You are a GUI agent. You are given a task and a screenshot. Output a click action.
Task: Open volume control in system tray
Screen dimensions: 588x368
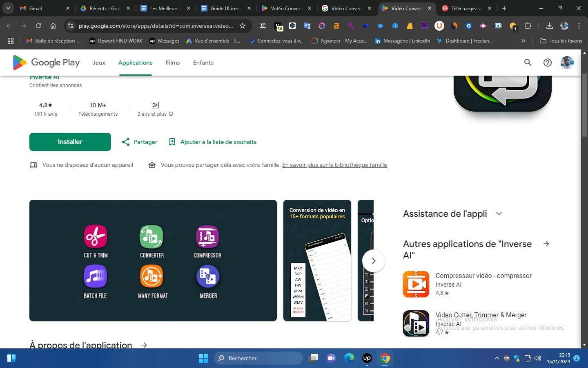point(538,358)
